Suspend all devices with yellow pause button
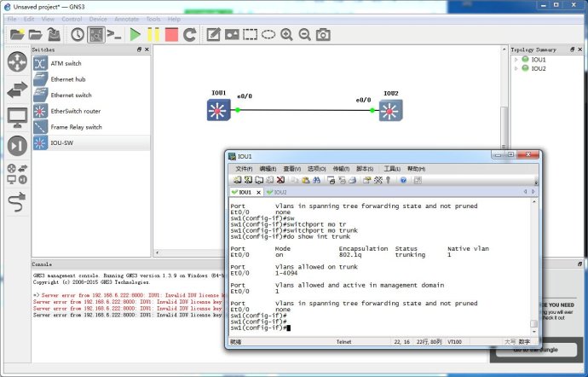 coord(153,35)
